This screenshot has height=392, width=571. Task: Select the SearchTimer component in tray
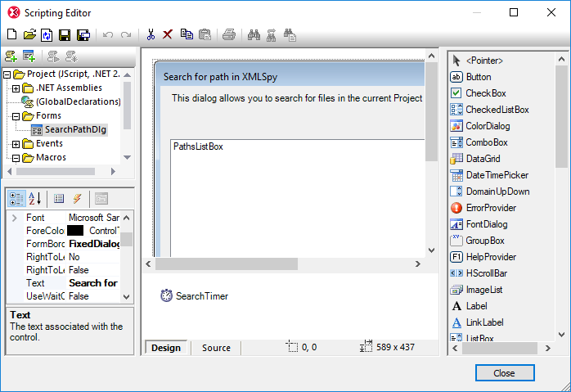click(x=195, y=295)
